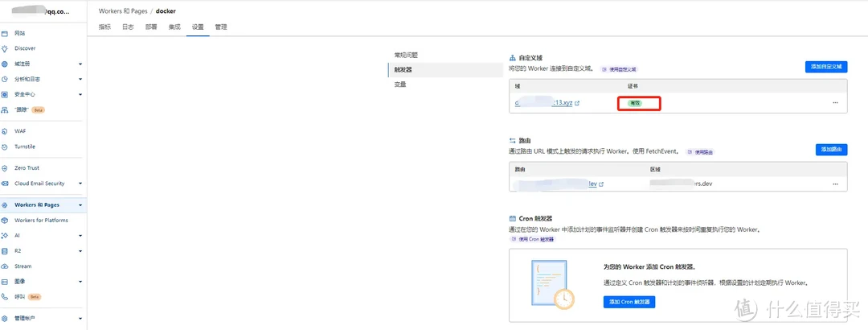Expand the AI sidebar arrow
Viewport: 868px width, 330px height.
point(80,236)
